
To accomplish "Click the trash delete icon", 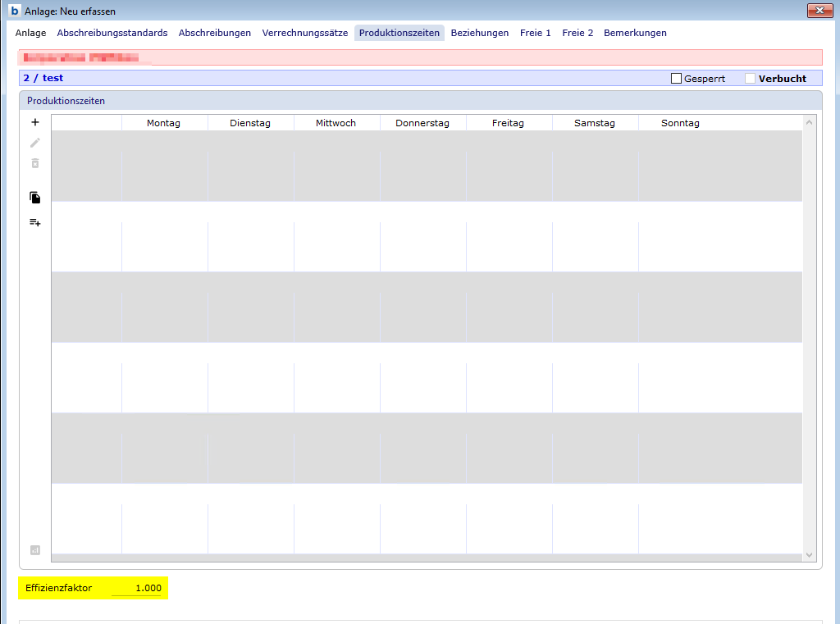I will click(35, 163).
